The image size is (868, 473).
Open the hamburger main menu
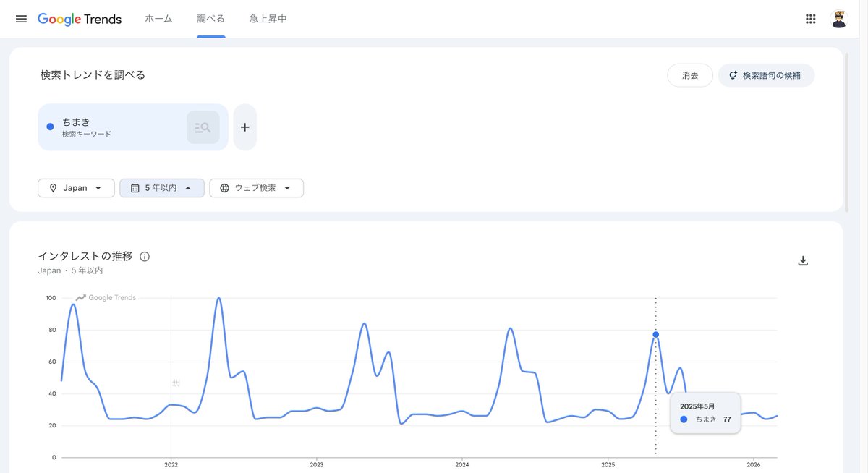point(21,19)
